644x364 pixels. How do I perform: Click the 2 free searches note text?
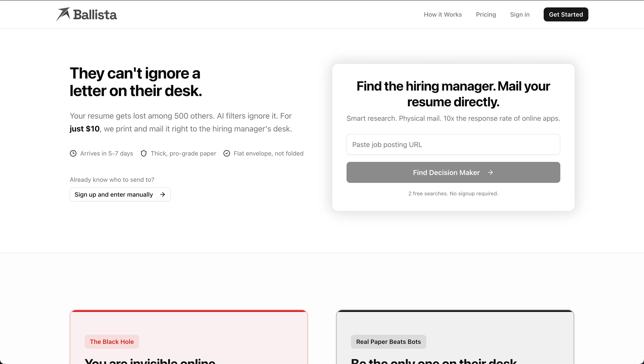[453, 194]
